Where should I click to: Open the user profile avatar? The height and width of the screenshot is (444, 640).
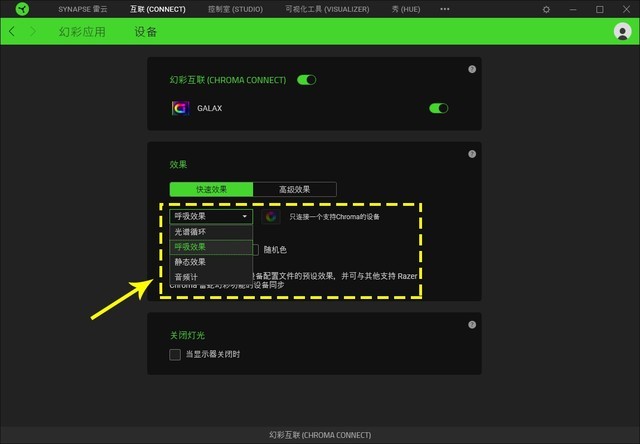[622, 31]
